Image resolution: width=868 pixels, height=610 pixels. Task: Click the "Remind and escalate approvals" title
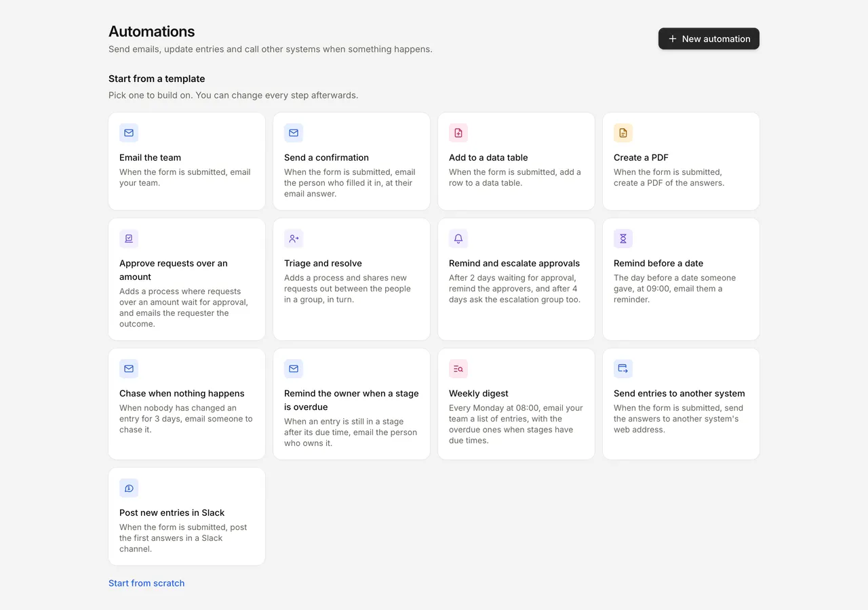coord(514,263)
